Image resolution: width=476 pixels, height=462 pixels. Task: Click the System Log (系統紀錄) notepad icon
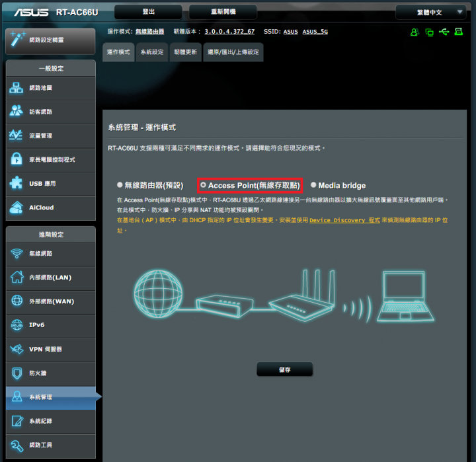(x=17, y=421)
